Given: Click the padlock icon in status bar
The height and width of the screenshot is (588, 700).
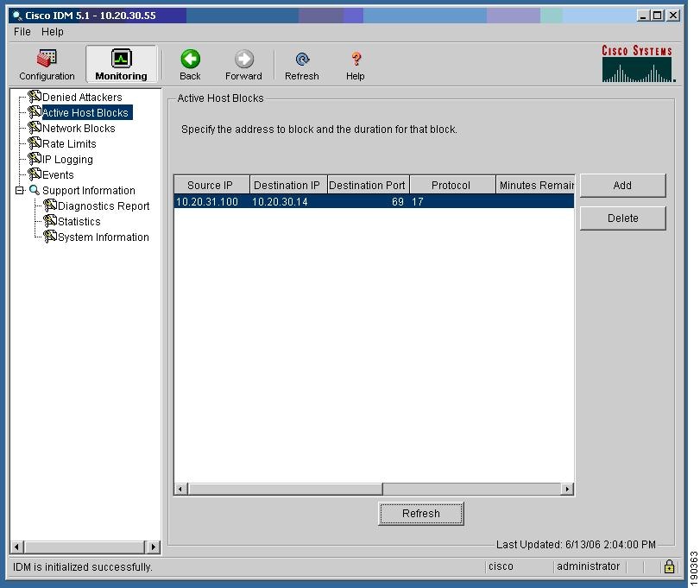Looking at the screenshot, I should (x=669, y=566).
